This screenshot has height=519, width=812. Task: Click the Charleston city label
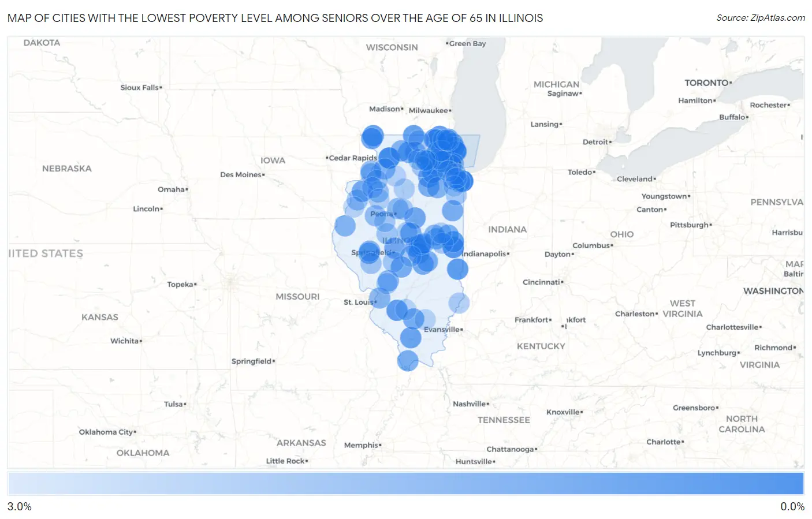(635, 313)
